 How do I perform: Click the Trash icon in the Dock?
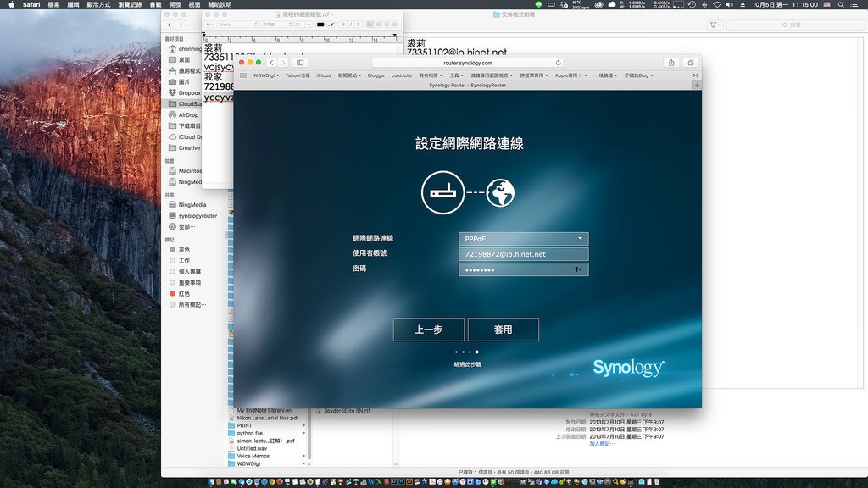(x=657, y=482)
